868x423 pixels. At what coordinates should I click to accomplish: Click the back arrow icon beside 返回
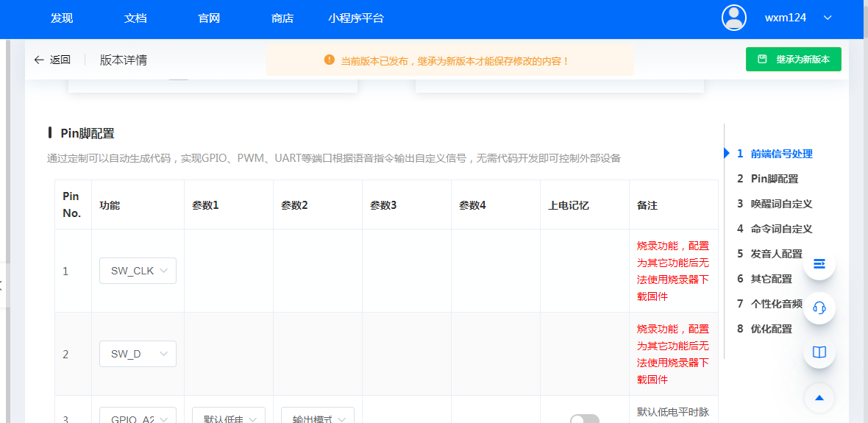point(38,60)
